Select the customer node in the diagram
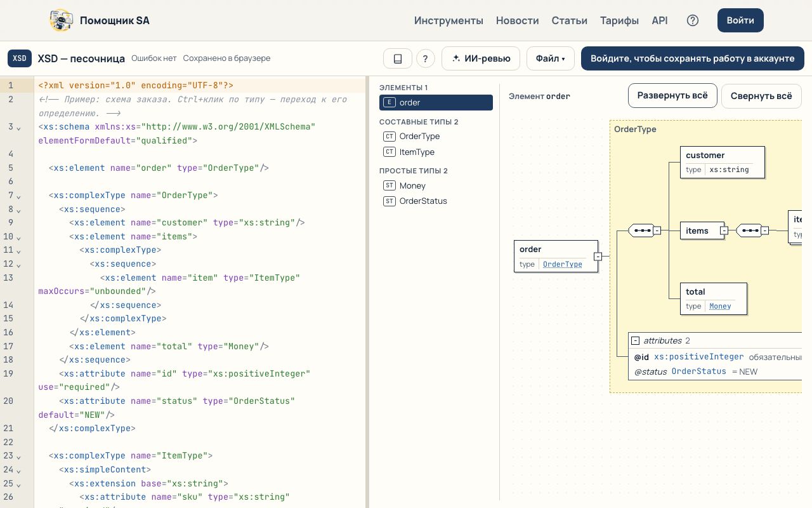Screen dimensions: 812x508 click(722, 162)
